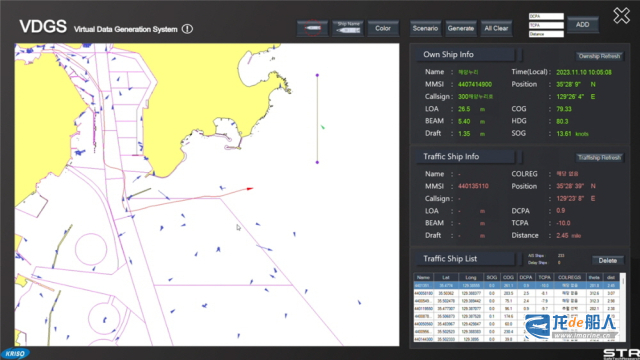Viewport: 640px width, 360px height.
Task: Select traffic ship row 440058180
Action: tap(516, 293)
